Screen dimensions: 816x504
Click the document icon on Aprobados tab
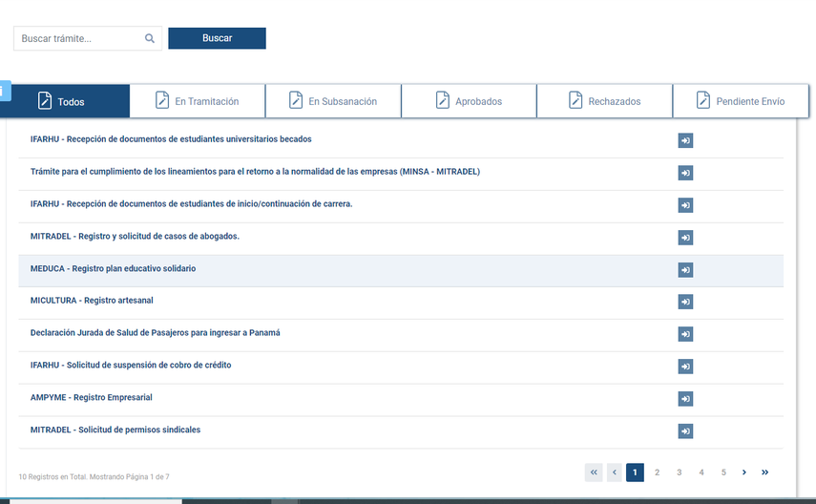coord(442,99)
